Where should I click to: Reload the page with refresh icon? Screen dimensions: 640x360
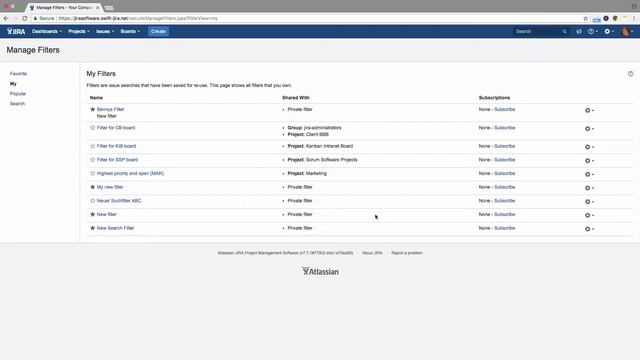click(x=24, y=18)
